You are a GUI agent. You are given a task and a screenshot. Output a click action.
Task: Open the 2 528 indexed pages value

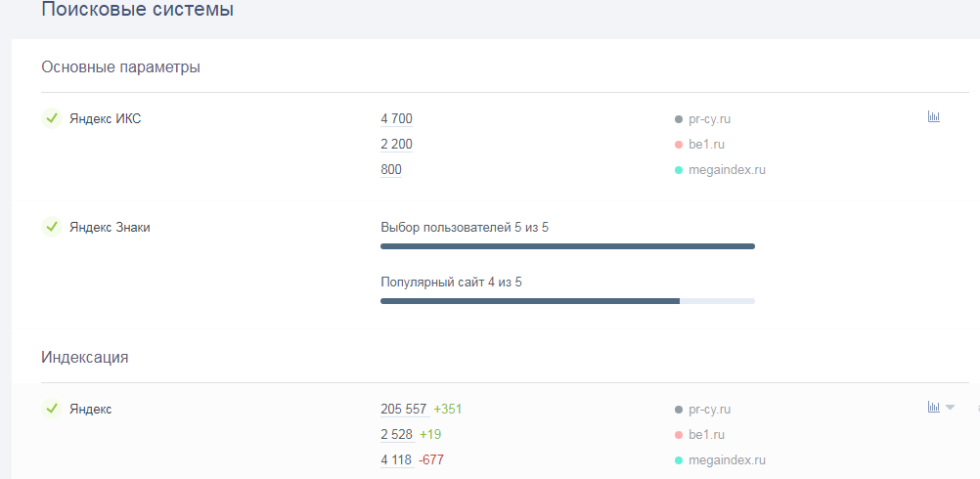(x=397, y=435)
